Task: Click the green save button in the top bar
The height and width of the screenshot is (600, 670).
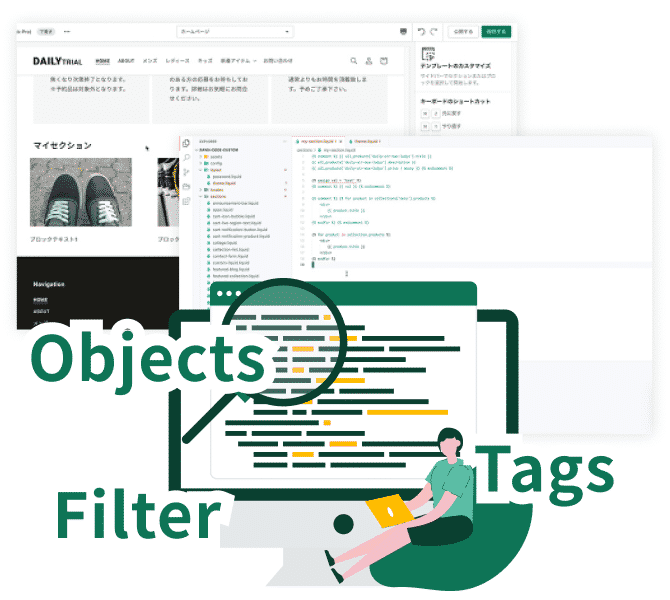Action: tap(494, 32)
